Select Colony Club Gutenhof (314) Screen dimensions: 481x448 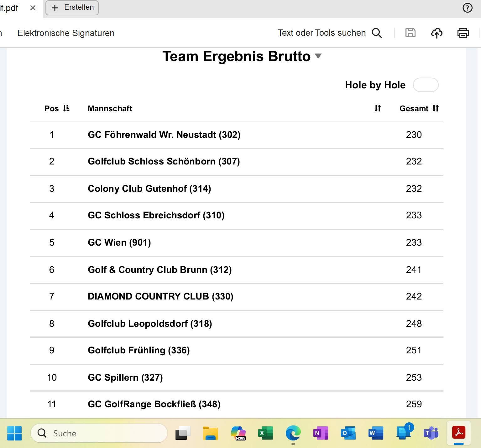click(149, 189)
